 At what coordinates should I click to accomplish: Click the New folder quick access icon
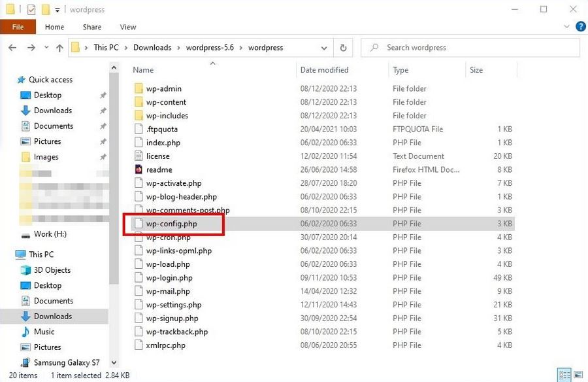[46, 9]
